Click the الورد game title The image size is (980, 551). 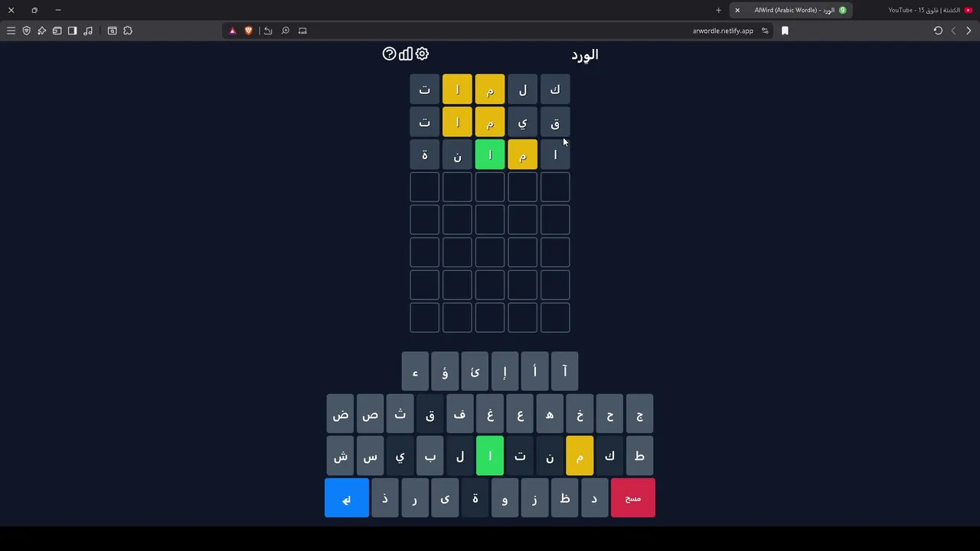pos(585,54)
